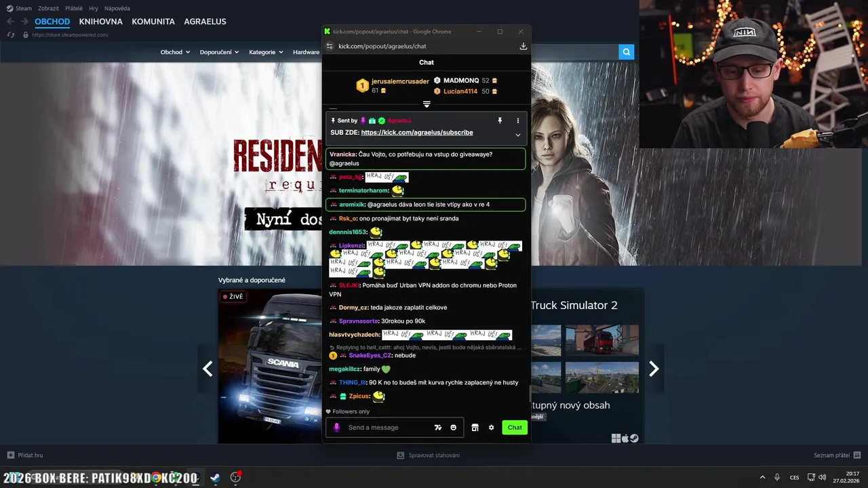
Task: Click the Steam store search magnifier button
Action: (627, 52)
